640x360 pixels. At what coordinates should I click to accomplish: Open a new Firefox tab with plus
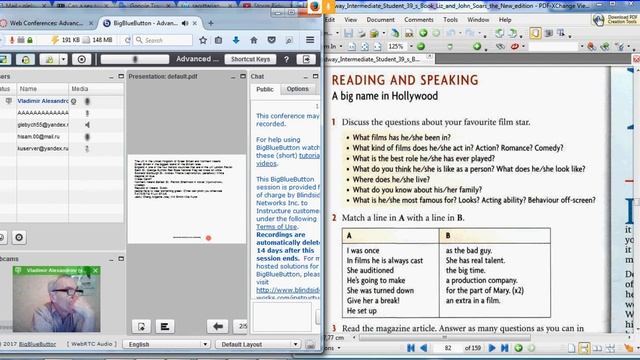[211, 23]
